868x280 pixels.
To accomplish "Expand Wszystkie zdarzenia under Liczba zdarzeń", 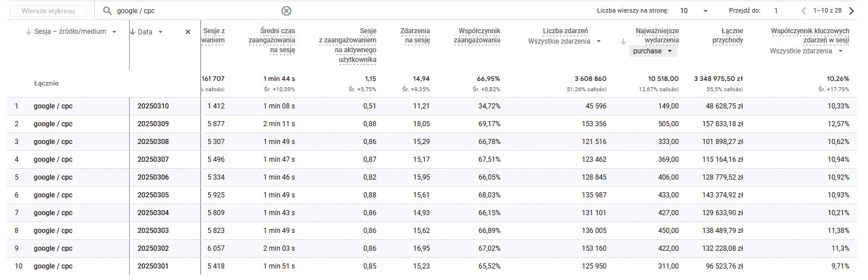I will [x=598, y=41].
